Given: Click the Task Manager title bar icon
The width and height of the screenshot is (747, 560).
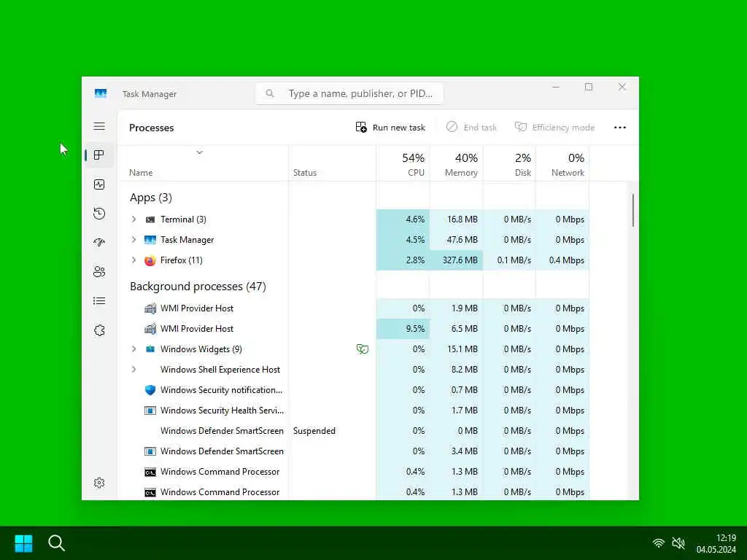Looking at the screenshot, I should click(x=101, y=93).
